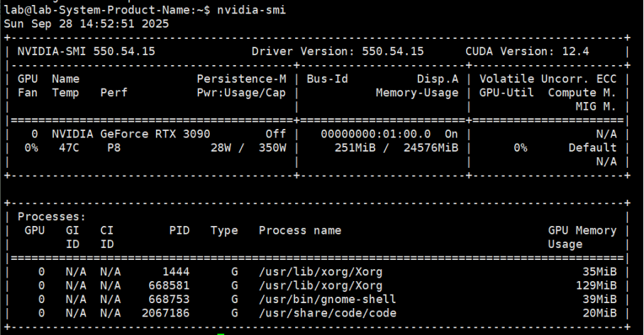Click /usr/lib/xorg/Xorg in the PID 668581 row
Screen dimensions: 644x335
321,286
